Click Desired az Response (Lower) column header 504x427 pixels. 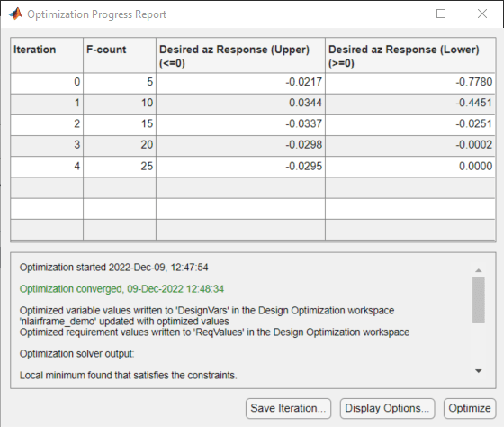pyautogui.click(x=410, y=55)
